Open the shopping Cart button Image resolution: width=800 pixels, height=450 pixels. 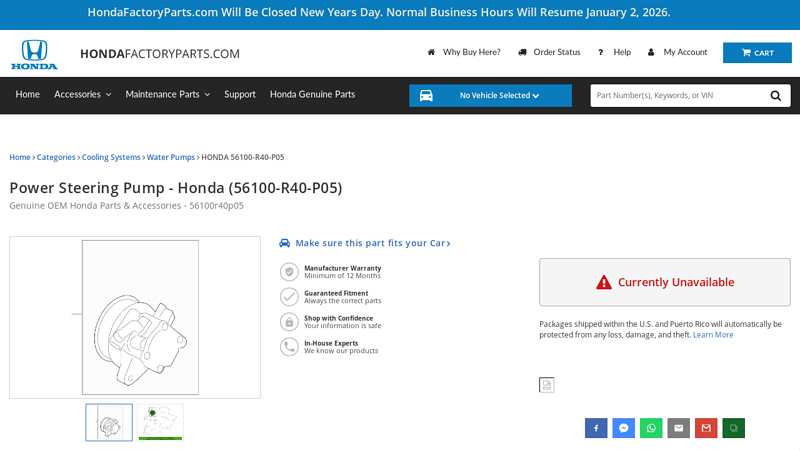(757, 53)
